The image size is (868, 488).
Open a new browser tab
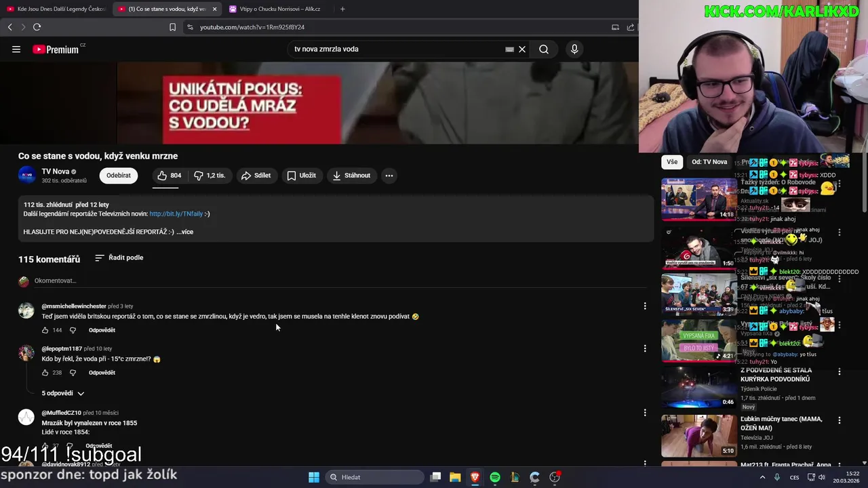click(342, 9)
